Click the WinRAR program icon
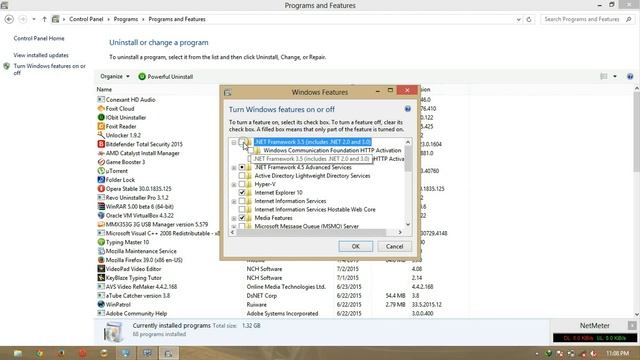 (101, 207)
